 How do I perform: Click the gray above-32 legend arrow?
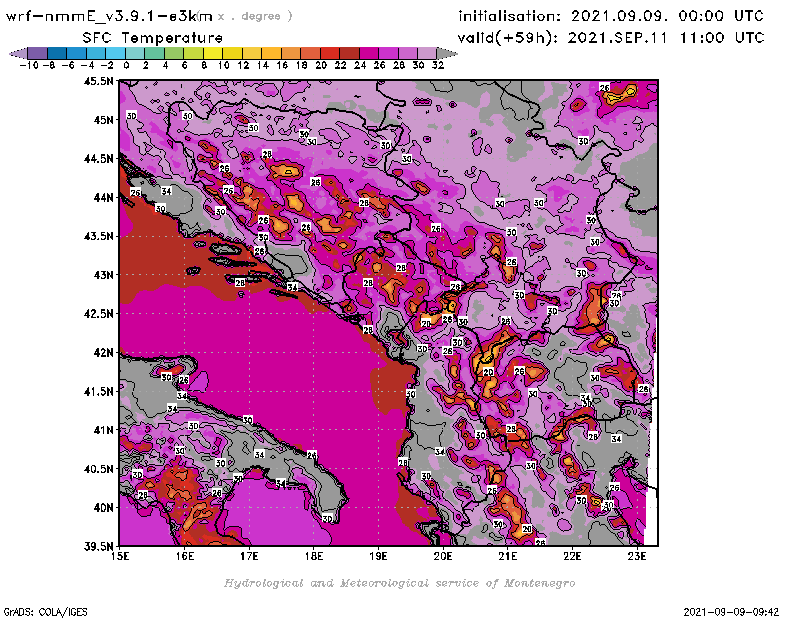447,53
